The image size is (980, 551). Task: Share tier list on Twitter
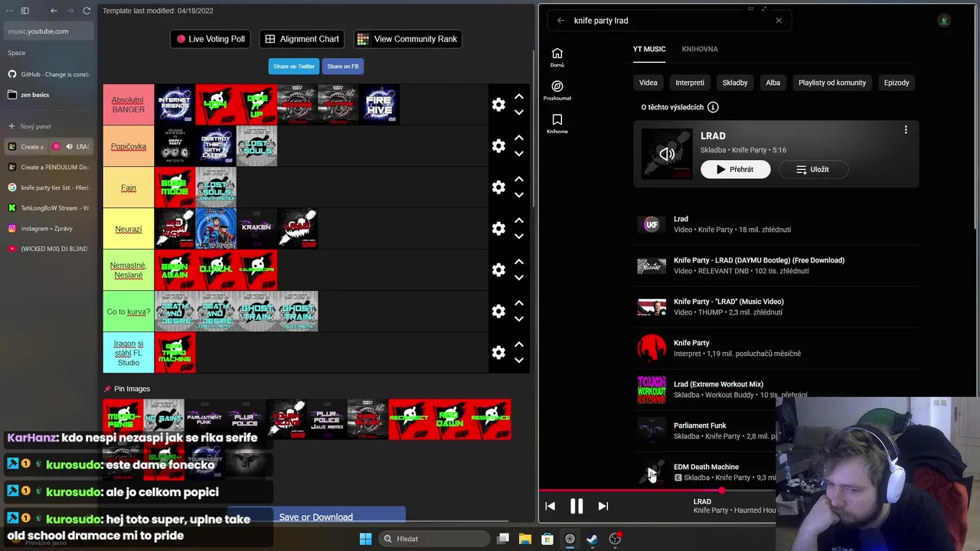pyautogui.click(x=294, y=67)
